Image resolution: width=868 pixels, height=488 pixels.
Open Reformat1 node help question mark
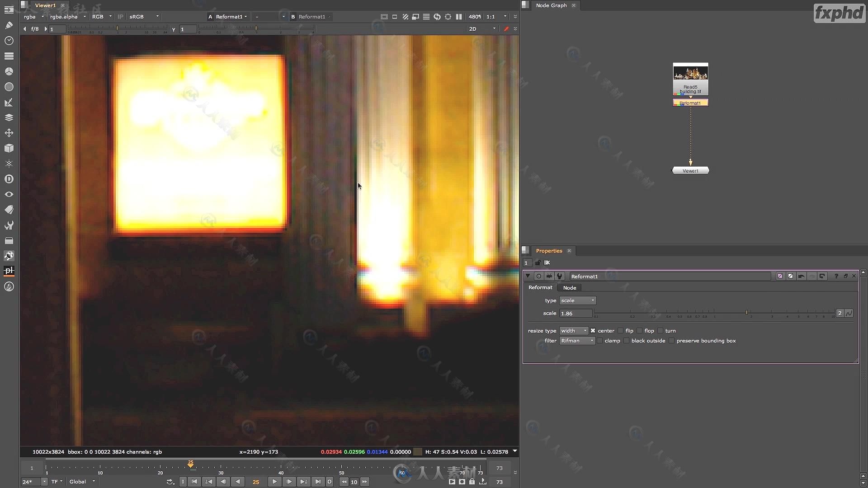click(x=836, y=276)
